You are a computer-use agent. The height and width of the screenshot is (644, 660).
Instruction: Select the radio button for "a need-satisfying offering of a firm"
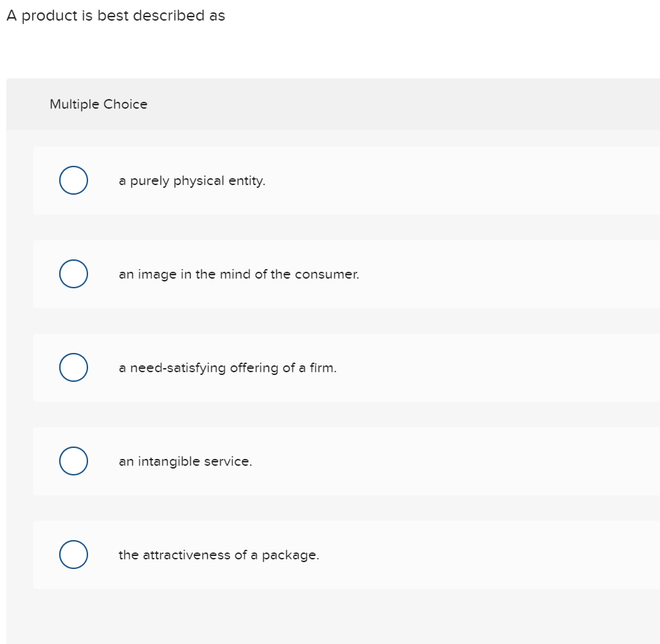(73, 367)
